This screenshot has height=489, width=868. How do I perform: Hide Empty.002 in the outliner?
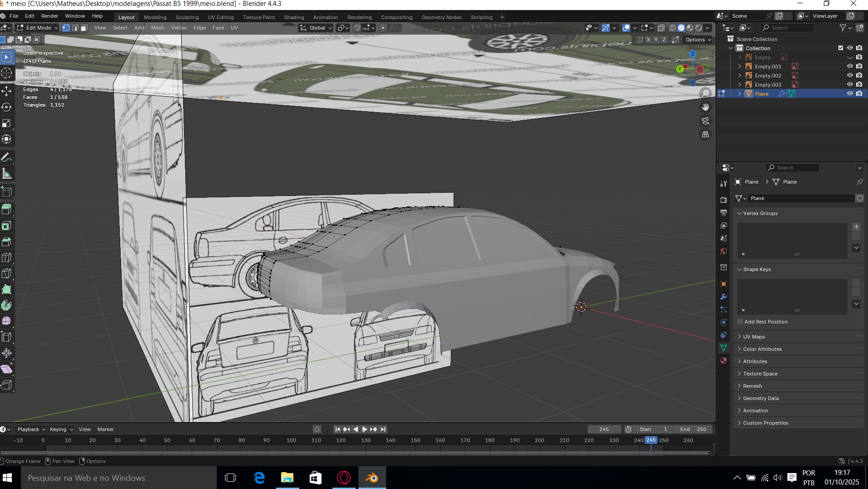[850, 76]
